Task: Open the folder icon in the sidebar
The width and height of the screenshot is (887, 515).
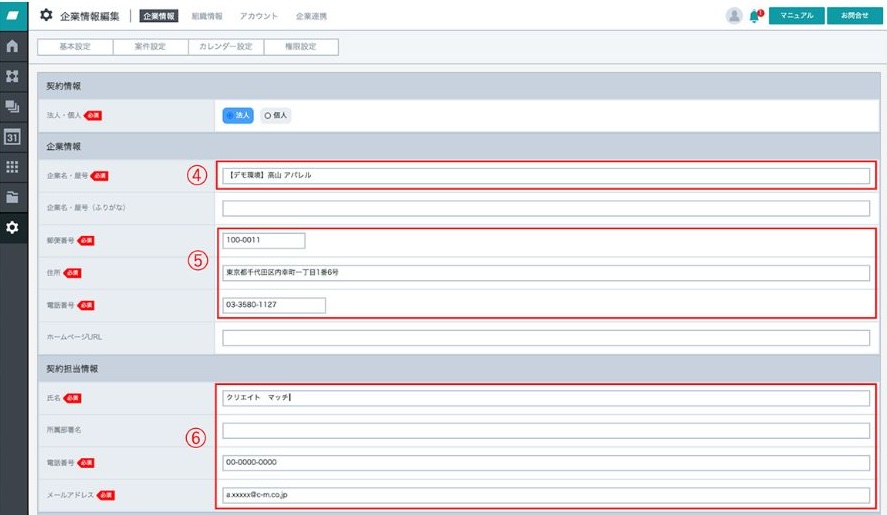Action: pos(13,197)
